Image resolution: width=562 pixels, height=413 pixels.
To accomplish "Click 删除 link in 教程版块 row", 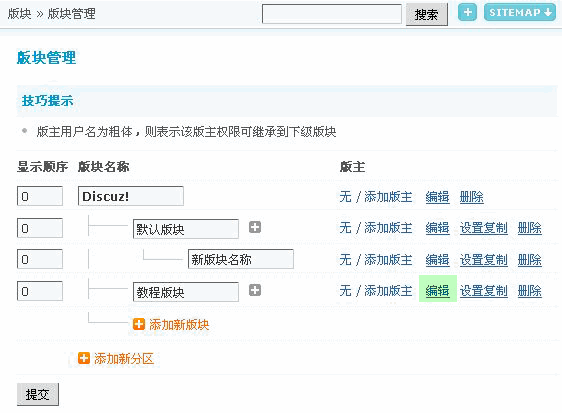I will [529, 291].
